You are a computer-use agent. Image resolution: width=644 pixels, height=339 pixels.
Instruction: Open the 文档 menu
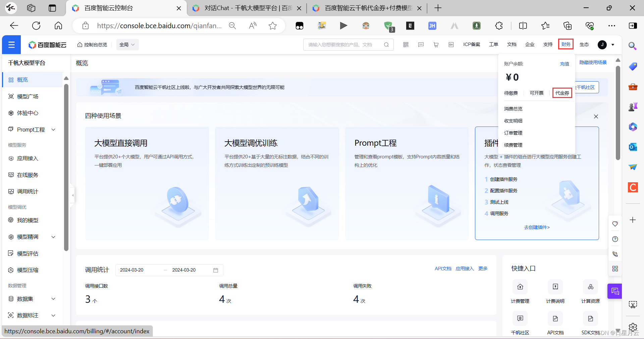[x=512, y=44]
